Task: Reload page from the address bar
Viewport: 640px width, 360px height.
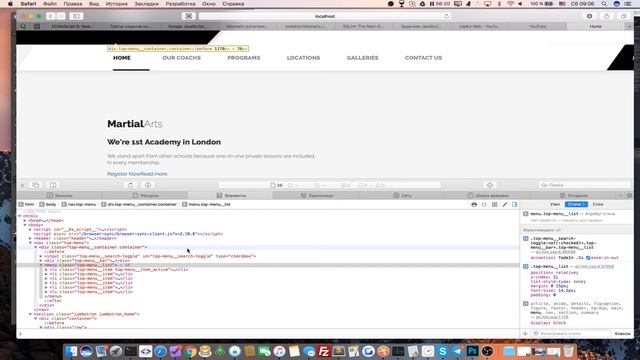Action: 447,16
